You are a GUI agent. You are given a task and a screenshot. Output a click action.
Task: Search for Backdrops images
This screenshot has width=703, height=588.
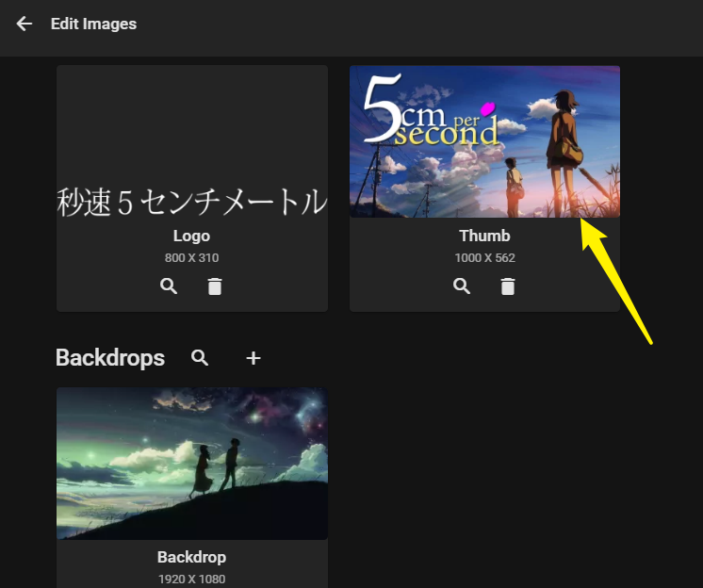[x=200, y=358]
